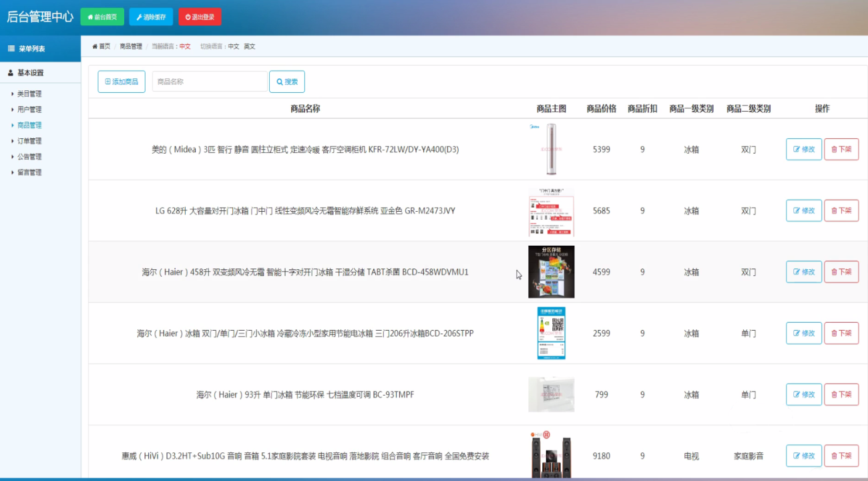The image size is (868, 481).
Task: Click the Haier 93升 BC-93TMPF product name
Action: pyautogui.click(x=305, y=395)
